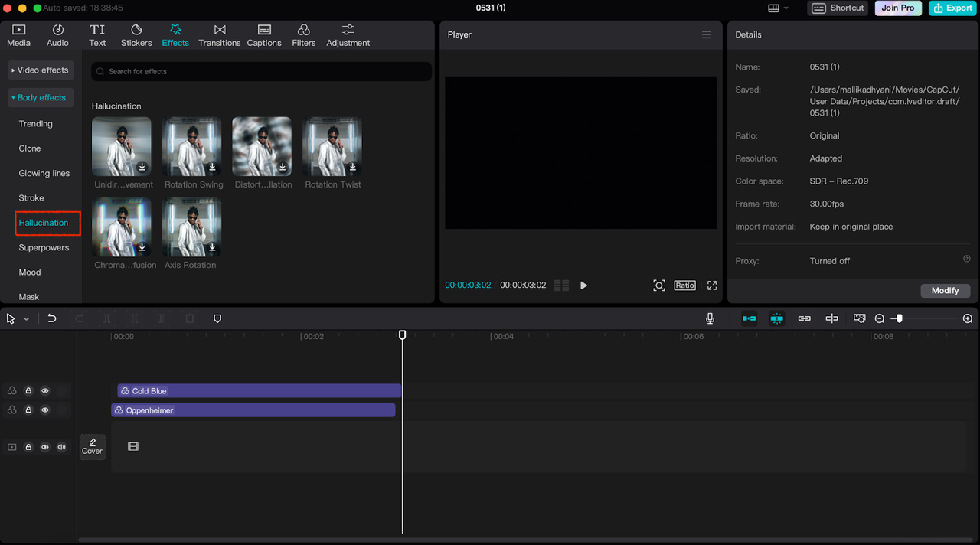This screenshot has width=980, height=545.
Task: Expand the Video effects section
Action: click(41, 70)
